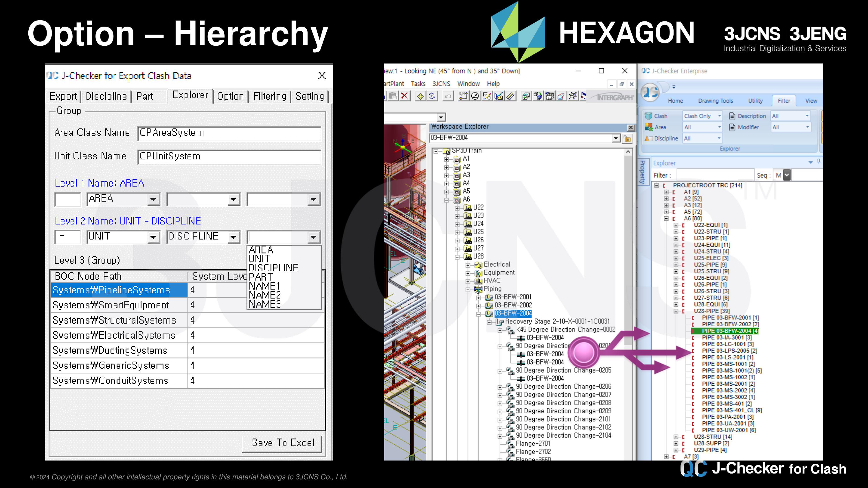Click the checklist with pencil icon
Screen dimensions: 868x488
(x=487, y=96)
